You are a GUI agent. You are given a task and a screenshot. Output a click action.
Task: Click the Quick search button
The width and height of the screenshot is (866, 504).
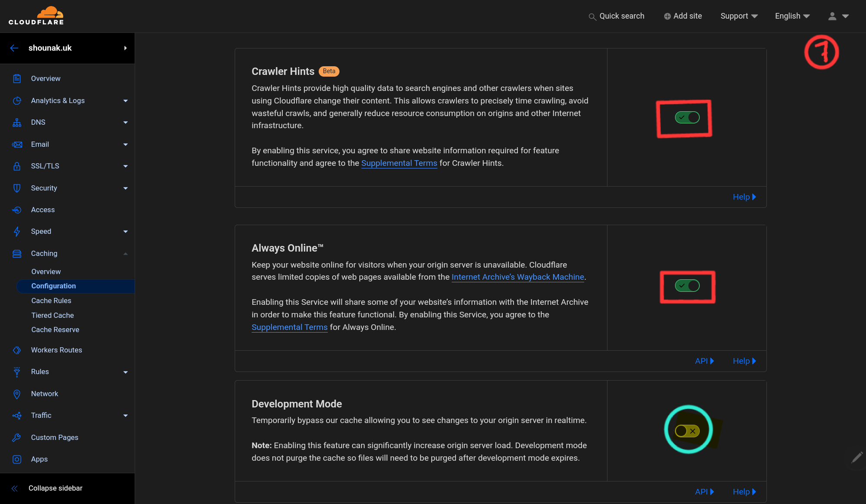[617, 16]
